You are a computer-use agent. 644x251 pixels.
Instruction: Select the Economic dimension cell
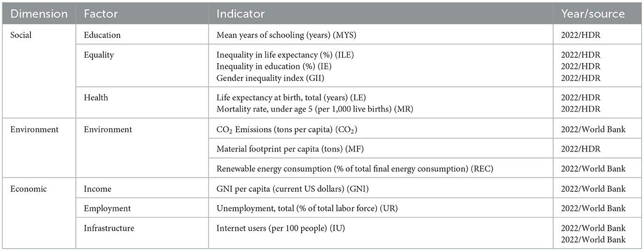click(28, 189)
